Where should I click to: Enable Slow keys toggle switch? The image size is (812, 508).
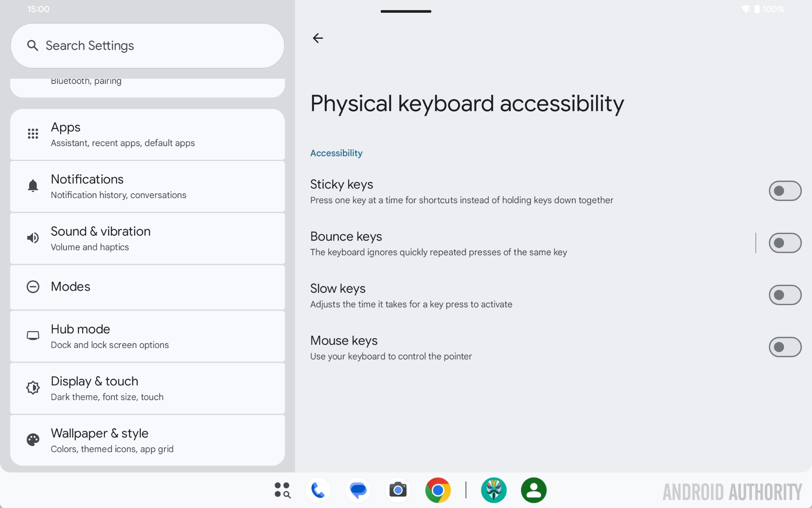point(784,294)
